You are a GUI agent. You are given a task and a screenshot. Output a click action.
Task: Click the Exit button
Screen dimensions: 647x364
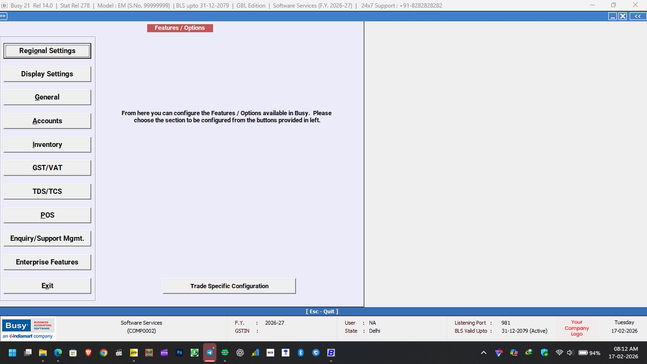coord(47,286)
